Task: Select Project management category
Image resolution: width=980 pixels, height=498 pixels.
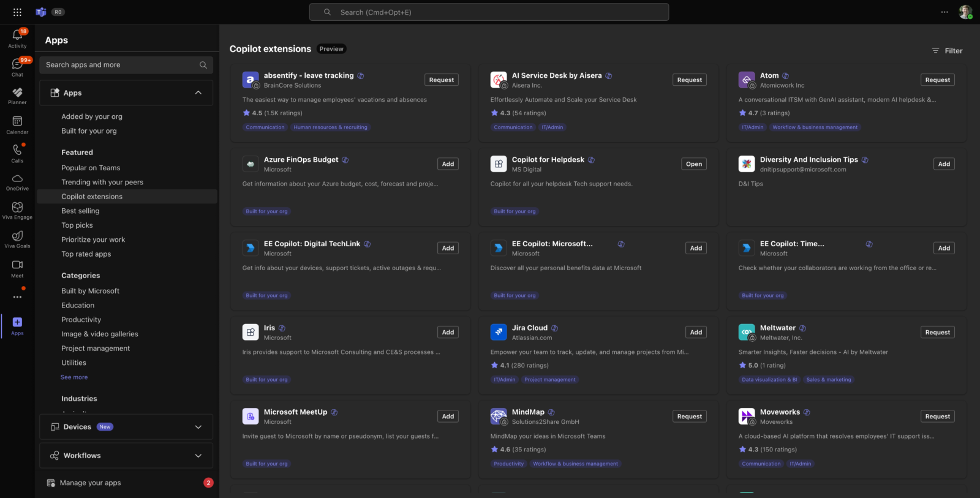Action: pos(96,349)
